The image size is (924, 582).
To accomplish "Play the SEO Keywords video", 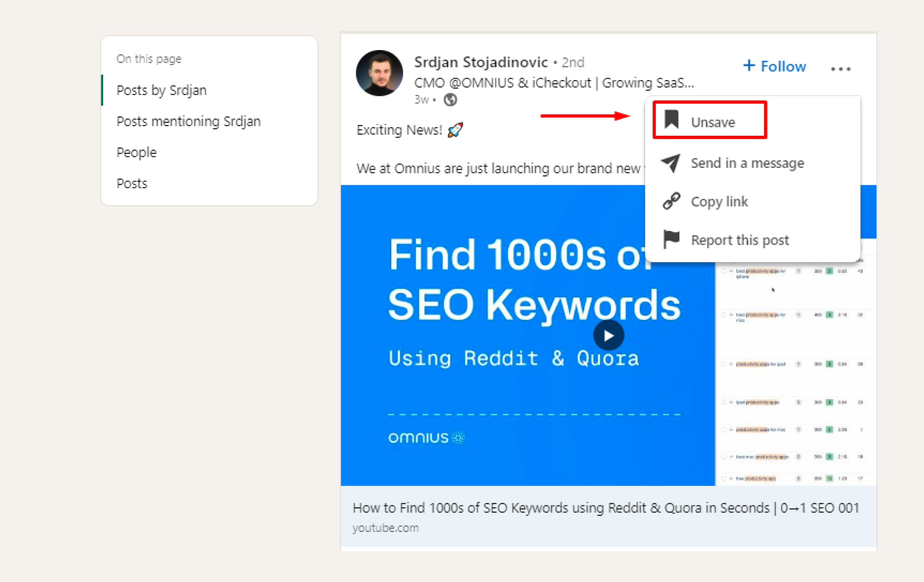I will pos(608,335).
